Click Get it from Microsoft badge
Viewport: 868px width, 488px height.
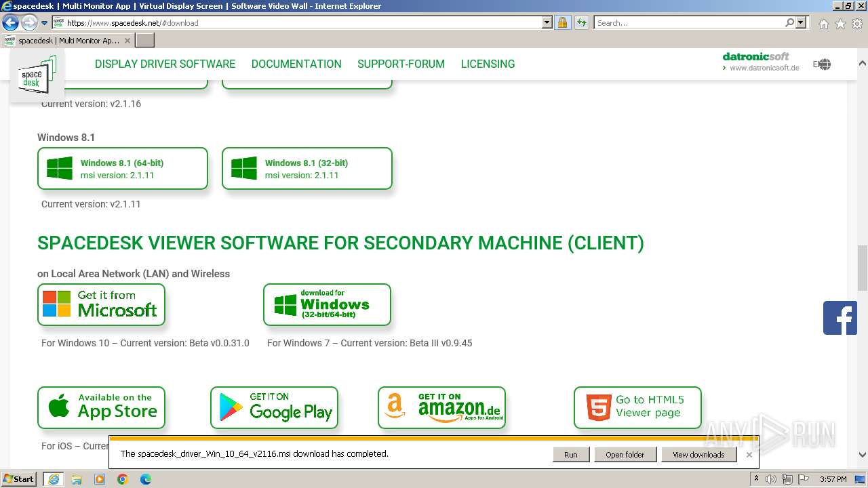(x=101, y=304)
